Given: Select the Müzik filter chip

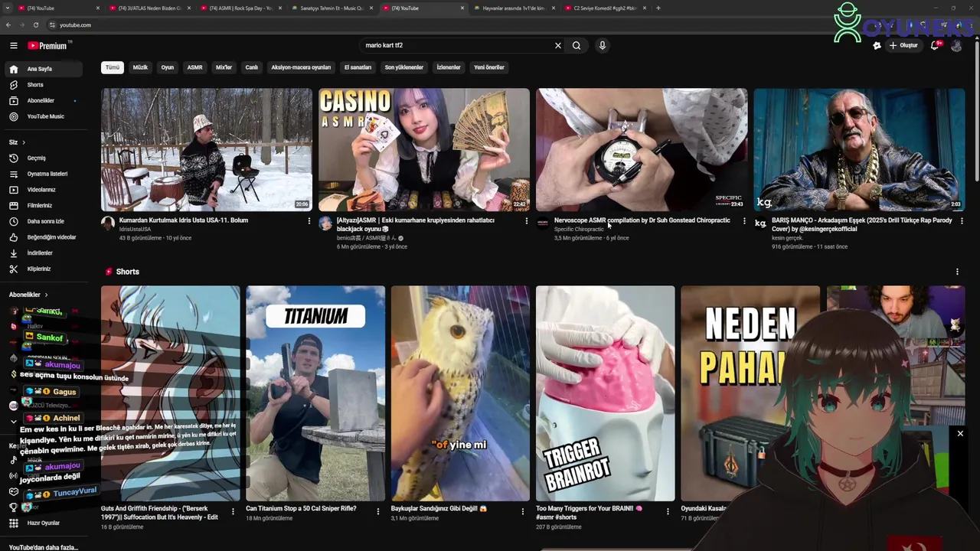Looking at the screenshot, I should [140, 67].
